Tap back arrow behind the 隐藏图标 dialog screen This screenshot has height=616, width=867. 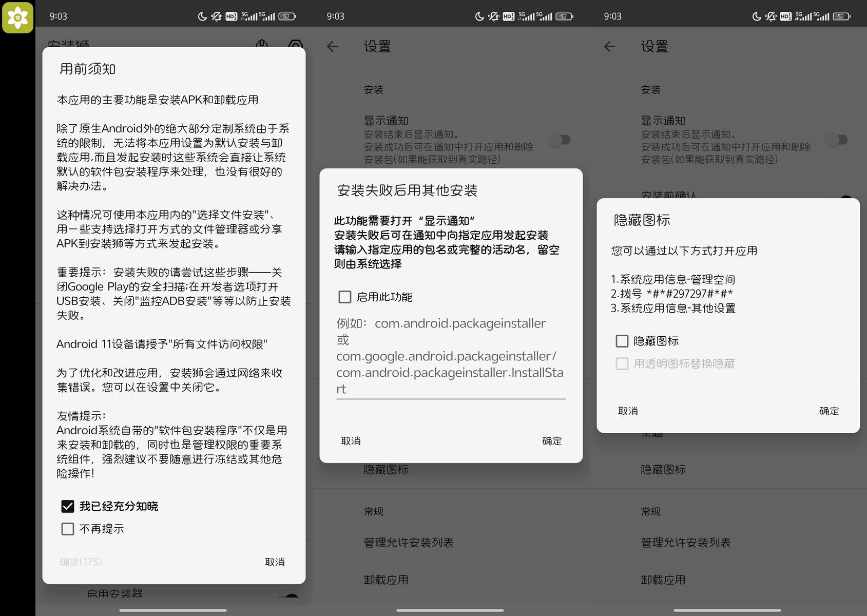(610, 47)
